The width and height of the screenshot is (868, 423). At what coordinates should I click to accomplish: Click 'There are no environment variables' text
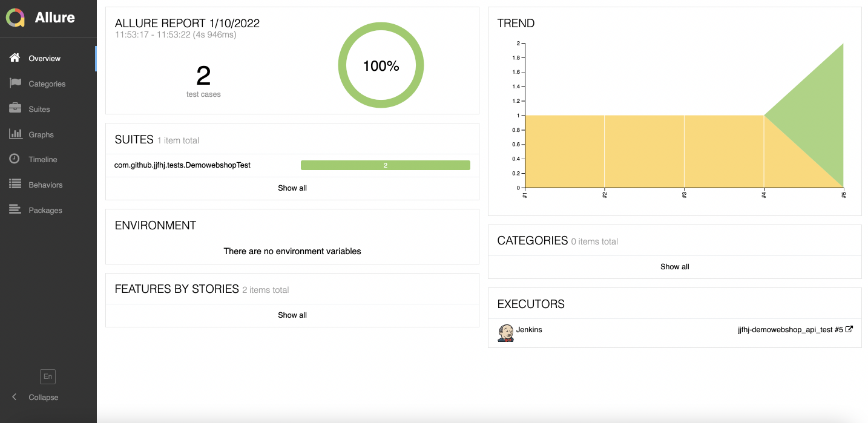click(x=292, y=251)
